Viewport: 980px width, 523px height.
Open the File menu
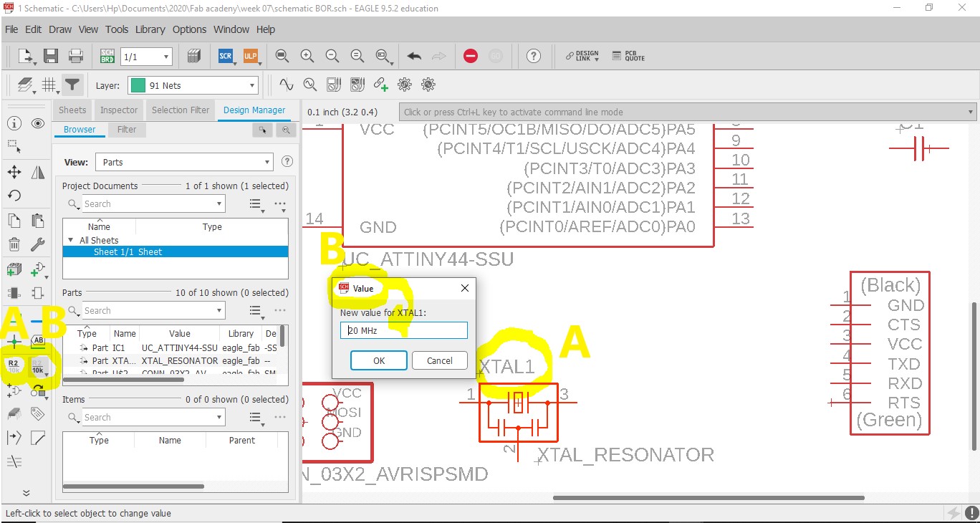click(11, 29)
